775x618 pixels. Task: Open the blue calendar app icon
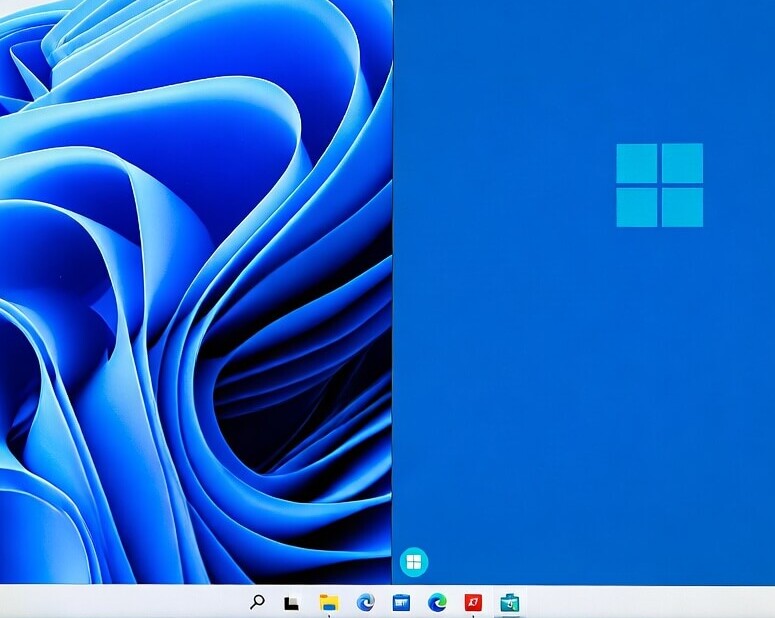[401, 602]
